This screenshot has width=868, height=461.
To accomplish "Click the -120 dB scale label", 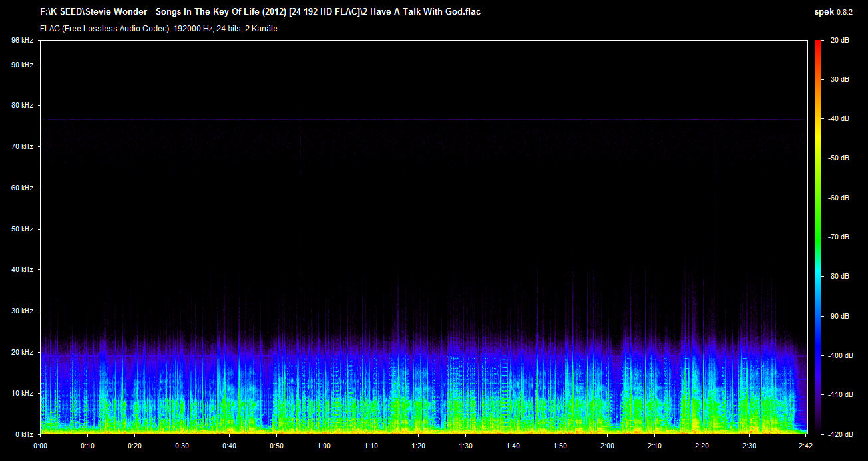I will coord(837,434).
